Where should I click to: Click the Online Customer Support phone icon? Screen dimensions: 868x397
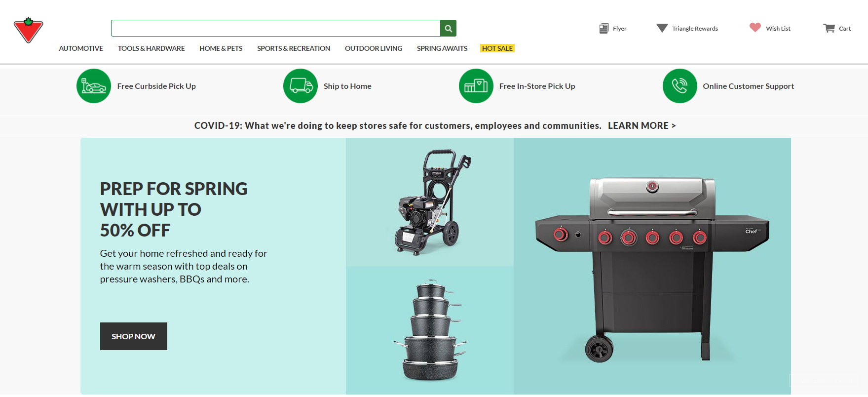pos(679,86)
